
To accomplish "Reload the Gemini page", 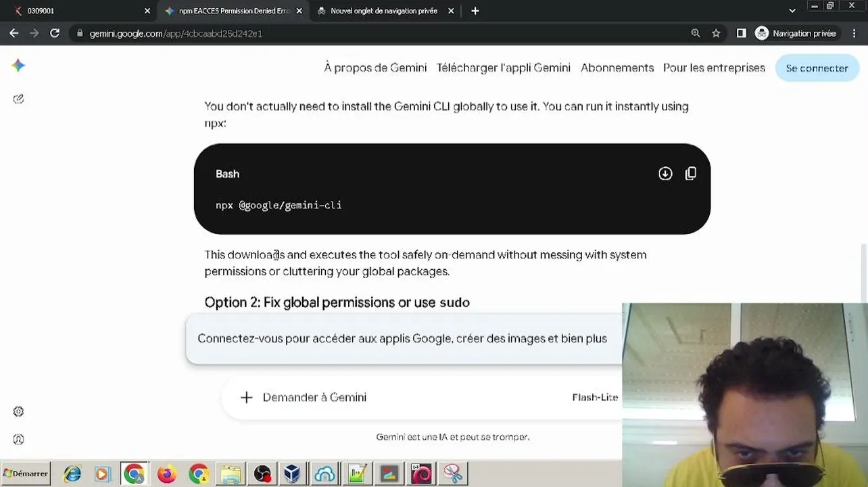I will pyautogui.click(x=55, y=33).
